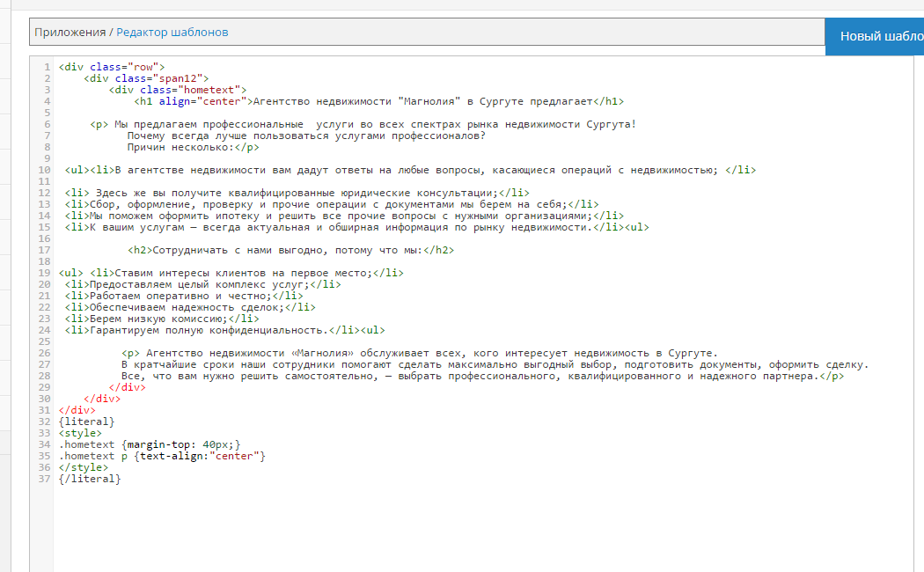Image resolution: width=924 pixels, height=572 pixels.
Task: Click the .hometext p text-align rule
Action: point(162,456)
